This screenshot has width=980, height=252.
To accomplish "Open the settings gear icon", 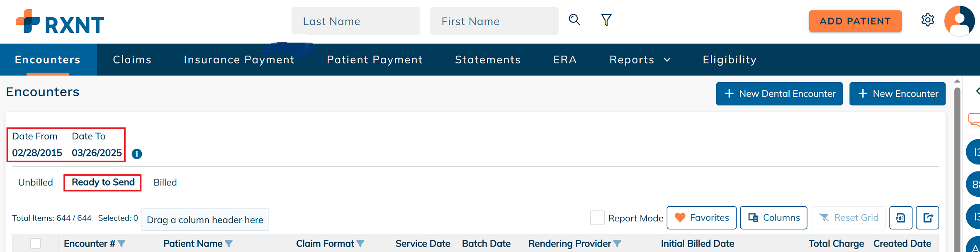I will click(x=927, y=20).
